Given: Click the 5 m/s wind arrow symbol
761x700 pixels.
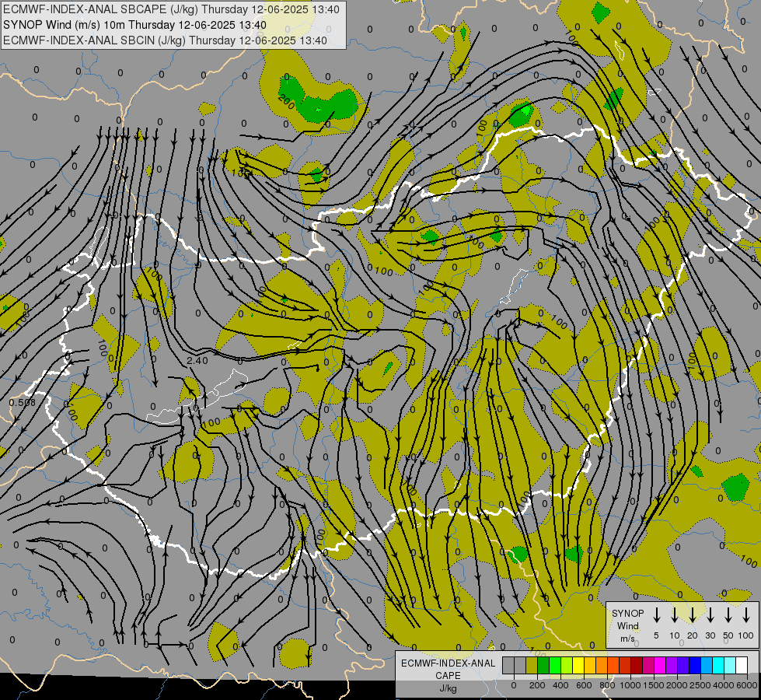Looking at the screenshot, I should pyautogui.click(x=656, y=615).
